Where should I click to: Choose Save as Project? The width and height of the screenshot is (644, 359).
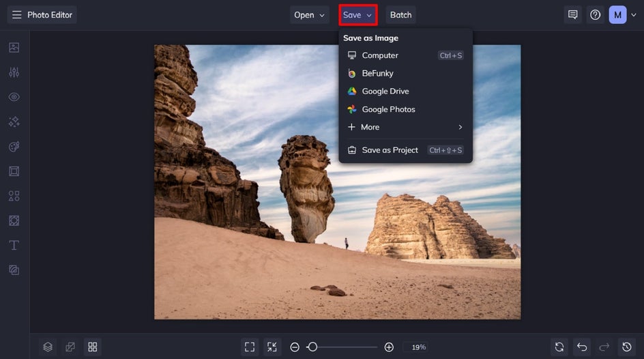[405, 150]
